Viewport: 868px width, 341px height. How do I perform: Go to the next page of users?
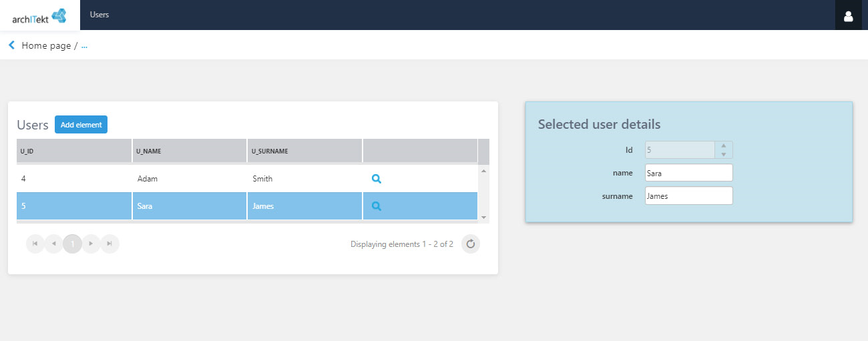click(91, 244)
